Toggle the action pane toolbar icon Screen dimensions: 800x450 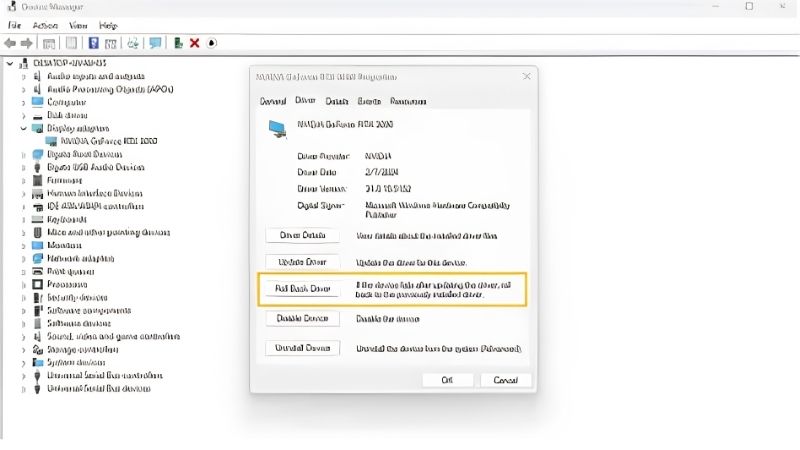pos(110,43)
